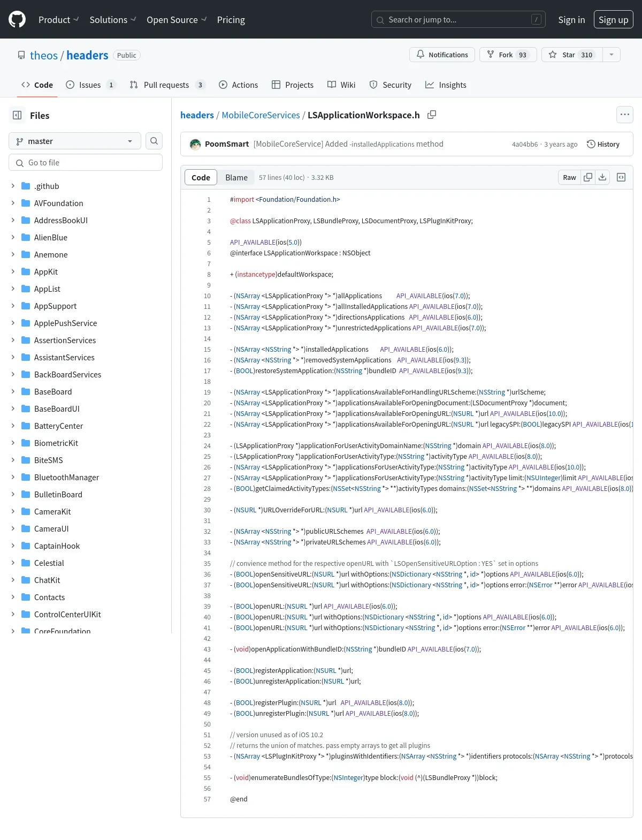Expand the AlienBlue folder chevron
This screenshot has height=840, width=642.
pyautogui.click(x=13, y=237)
